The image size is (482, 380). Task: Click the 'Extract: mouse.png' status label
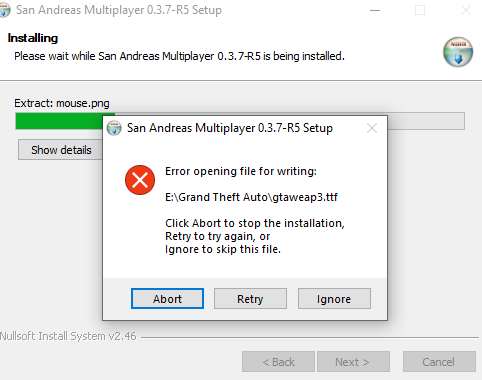[62, 103]
